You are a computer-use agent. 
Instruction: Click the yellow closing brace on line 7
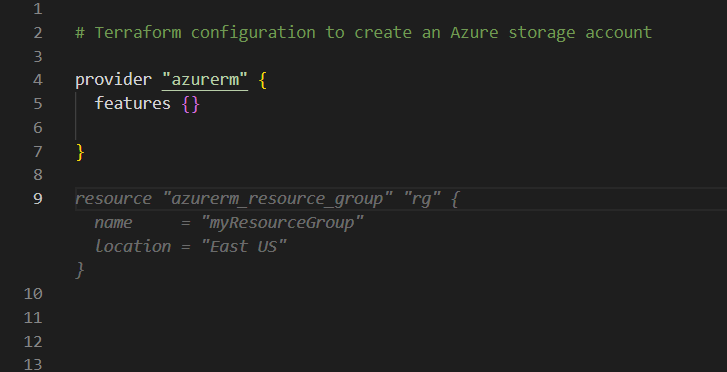80,152
